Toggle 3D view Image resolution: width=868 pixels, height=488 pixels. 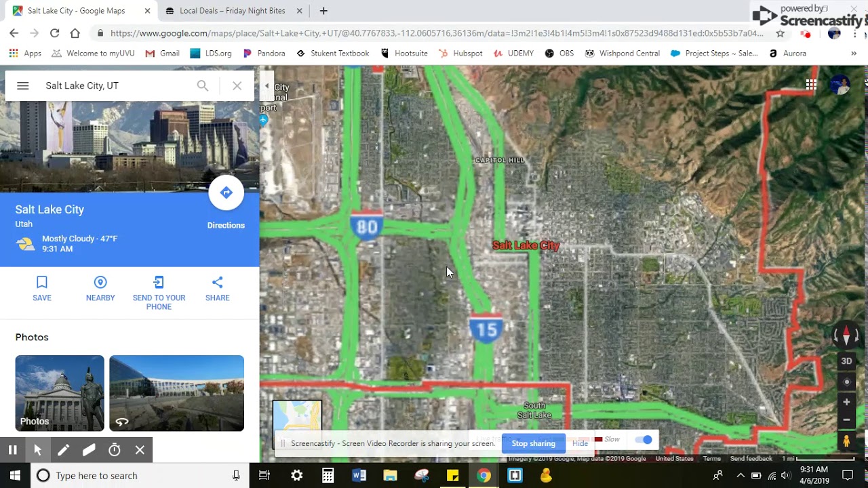click(x=846, y=361)
